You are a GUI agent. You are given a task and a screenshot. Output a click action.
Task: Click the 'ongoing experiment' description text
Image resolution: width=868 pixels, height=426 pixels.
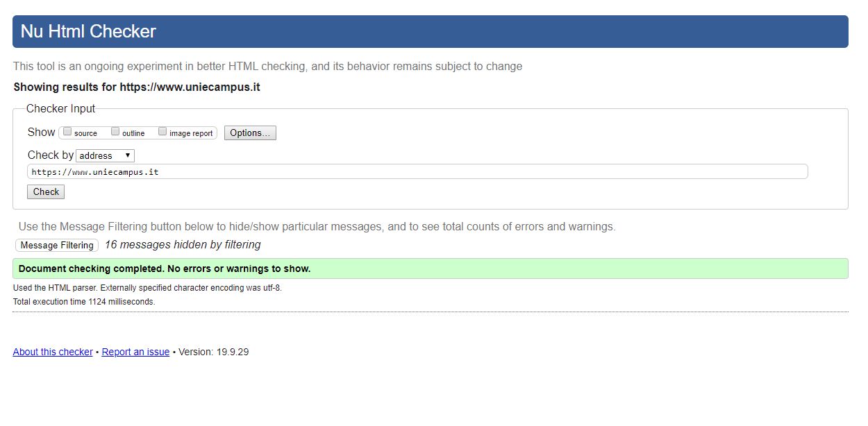[267, 67]
